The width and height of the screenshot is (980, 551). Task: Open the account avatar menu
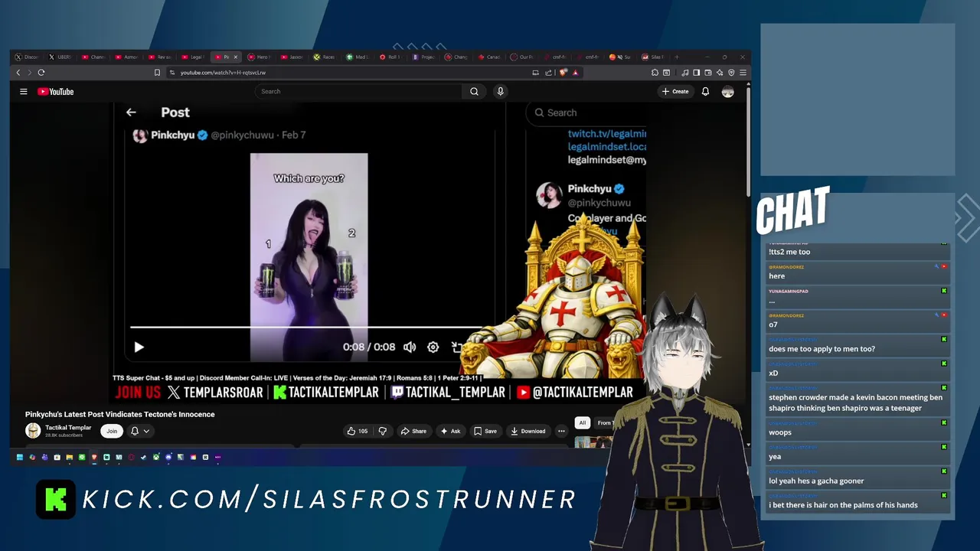click(x=727, y=92)
